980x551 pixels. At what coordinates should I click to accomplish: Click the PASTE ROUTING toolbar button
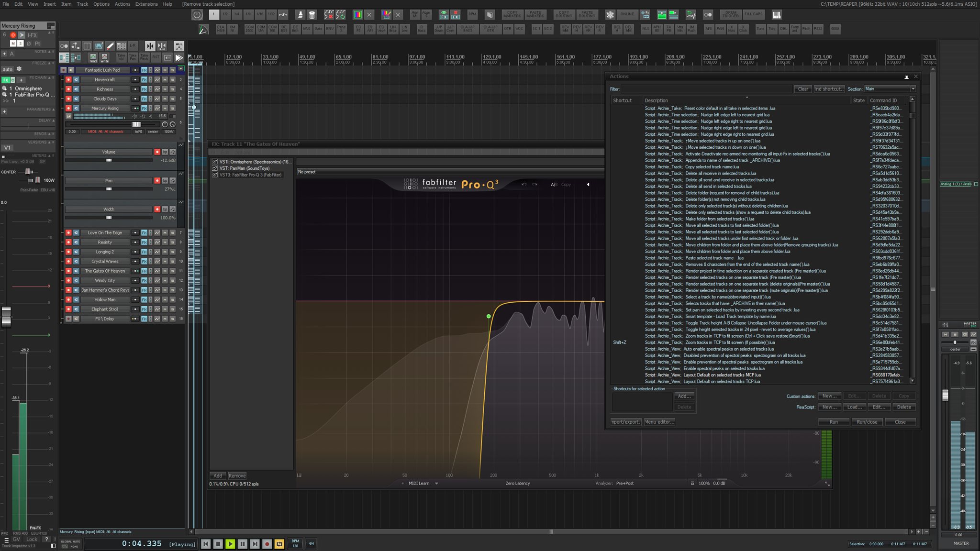pos(587,15)
